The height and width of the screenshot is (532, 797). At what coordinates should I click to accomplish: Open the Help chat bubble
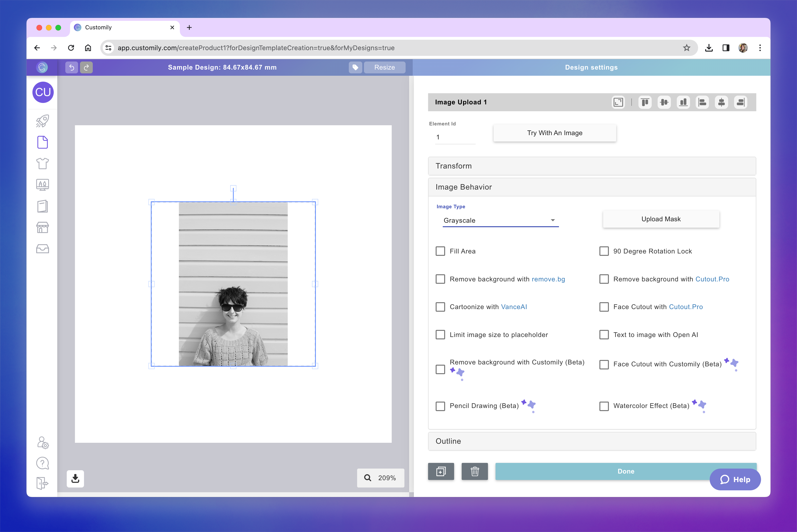tap(735, 479)
